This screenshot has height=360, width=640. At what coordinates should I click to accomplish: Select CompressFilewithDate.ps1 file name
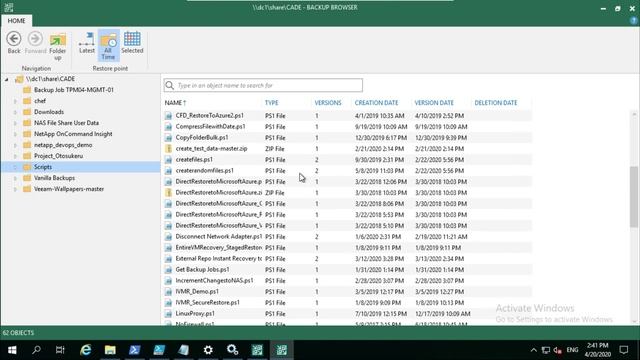[211, 127]
